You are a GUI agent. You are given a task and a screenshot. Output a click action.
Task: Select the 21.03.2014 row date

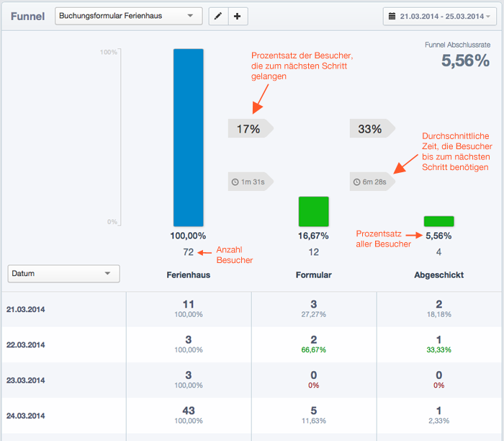(x=26, y=309)
